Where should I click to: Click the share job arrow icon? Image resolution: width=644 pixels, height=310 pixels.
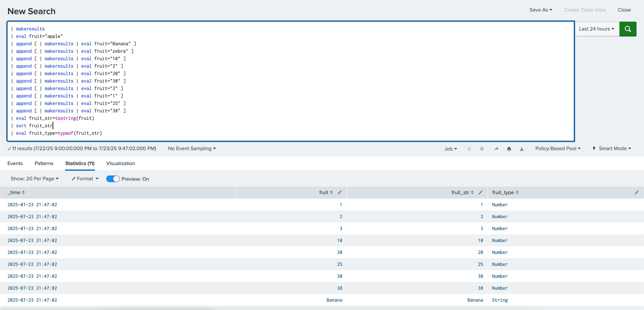496,149
